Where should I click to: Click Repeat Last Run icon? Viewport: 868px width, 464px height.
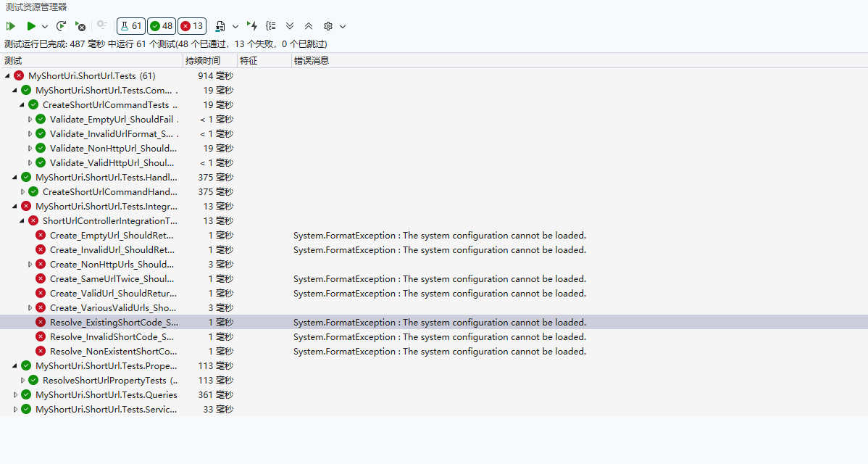click(62, 26)
